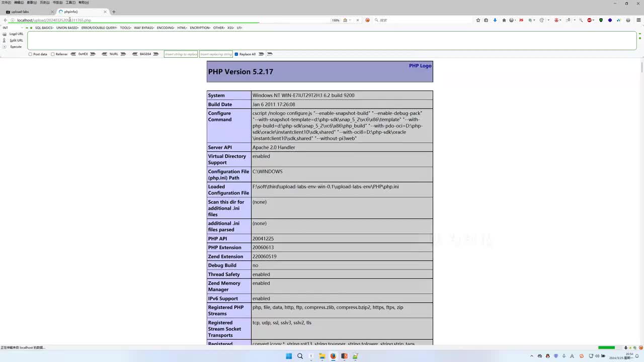Click the left arrow beside %URL

(x=105, y=54)
